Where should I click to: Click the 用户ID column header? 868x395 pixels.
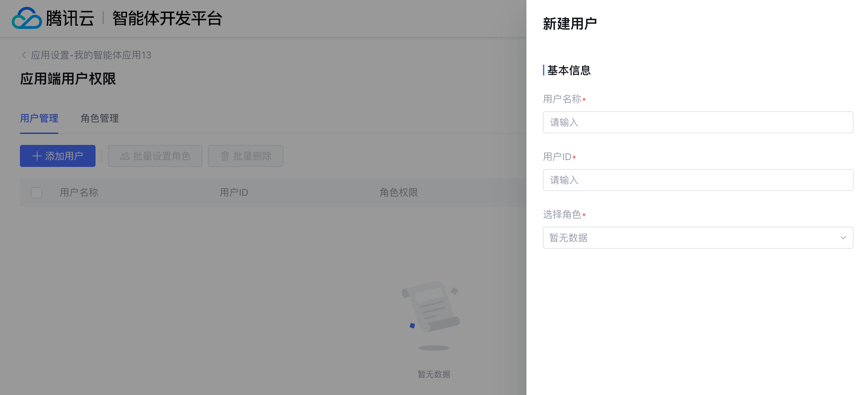234,192
